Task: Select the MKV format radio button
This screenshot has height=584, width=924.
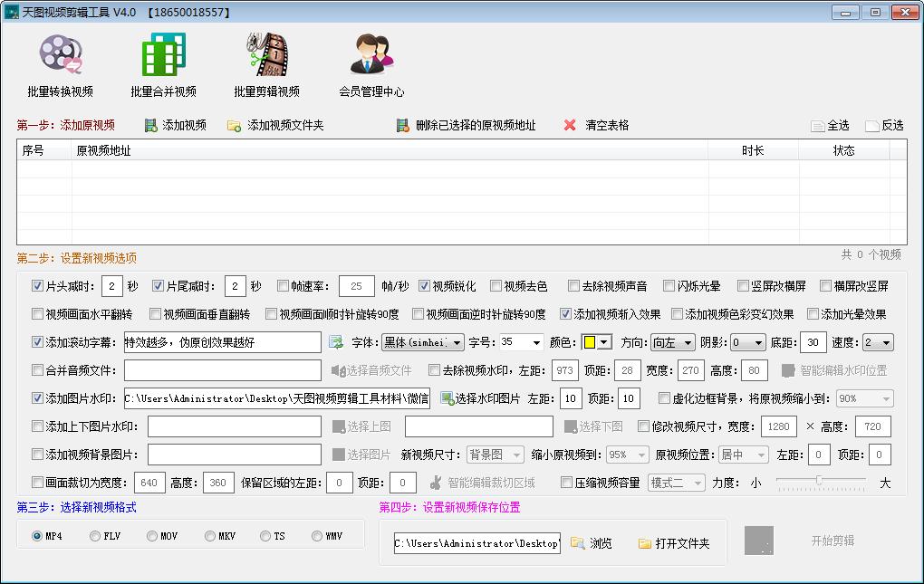Action: [210, 536]
